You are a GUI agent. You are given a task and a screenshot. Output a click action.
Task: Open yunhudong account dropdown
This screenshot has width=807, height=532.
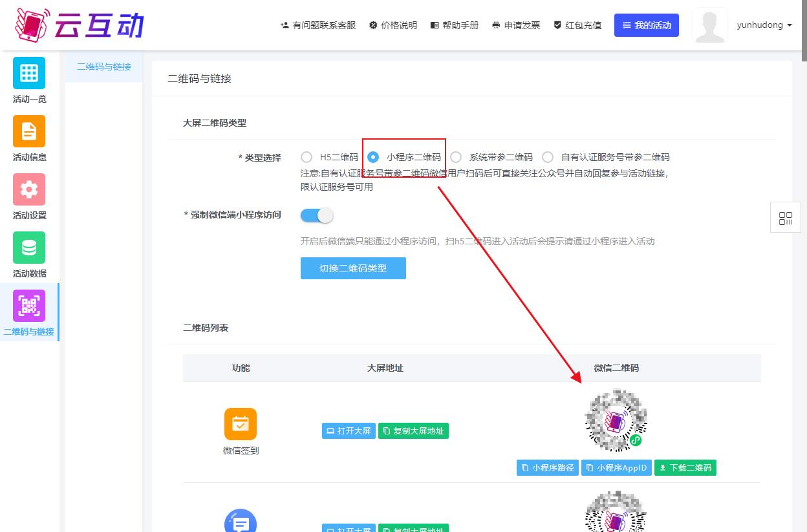click(x=764, y=25)
